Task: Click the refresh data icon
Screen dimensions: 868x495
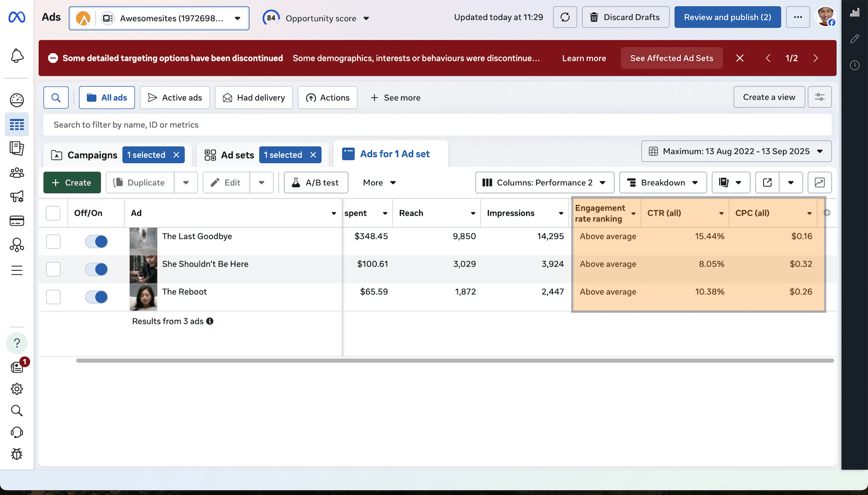Action: tap(565, 17)
